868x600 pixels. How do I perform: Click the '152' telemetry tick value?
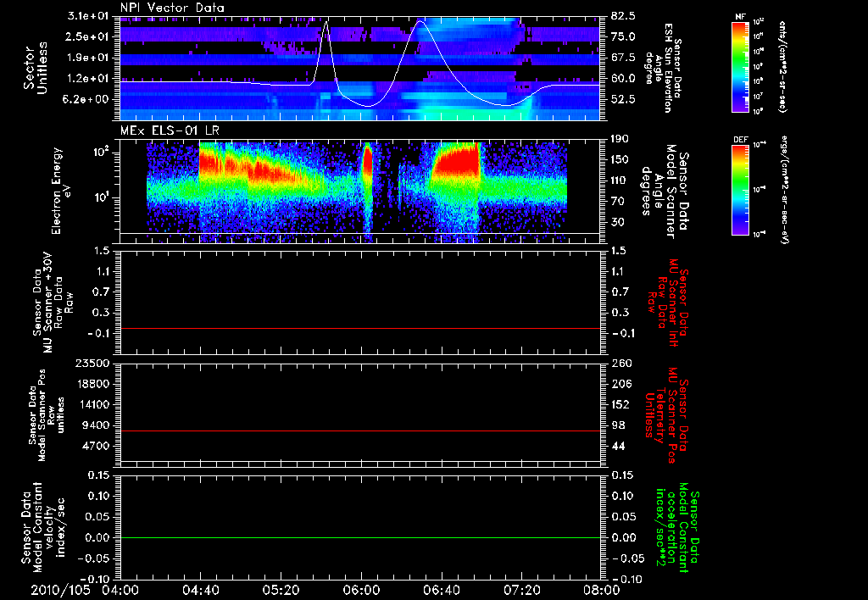tap(620, 404)
